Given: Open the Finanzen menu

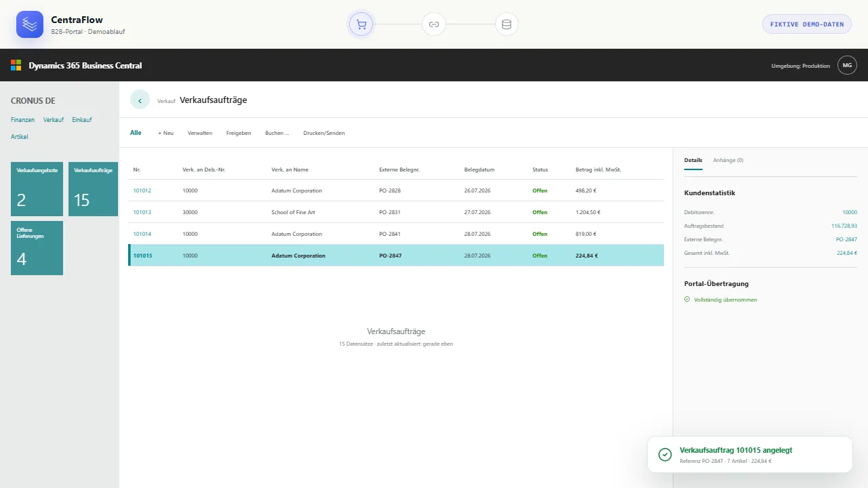Looking at the screenshot, I should (22, 120).
